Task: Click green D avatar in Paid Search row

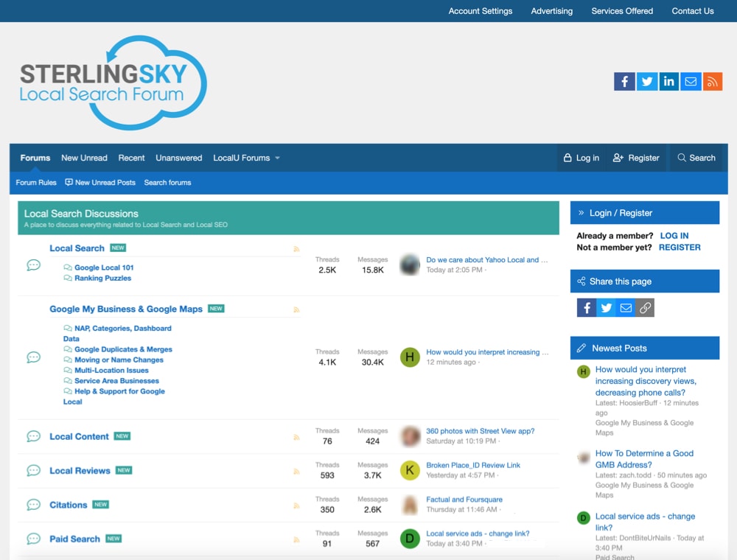Action: point(410,539)
